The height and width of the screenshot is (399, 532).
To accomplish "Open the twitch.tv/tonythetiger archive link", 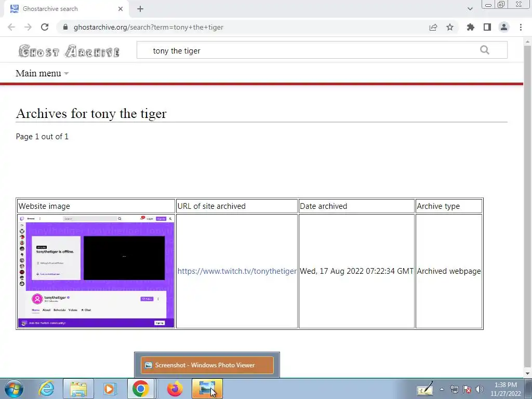I will point(237,271).
